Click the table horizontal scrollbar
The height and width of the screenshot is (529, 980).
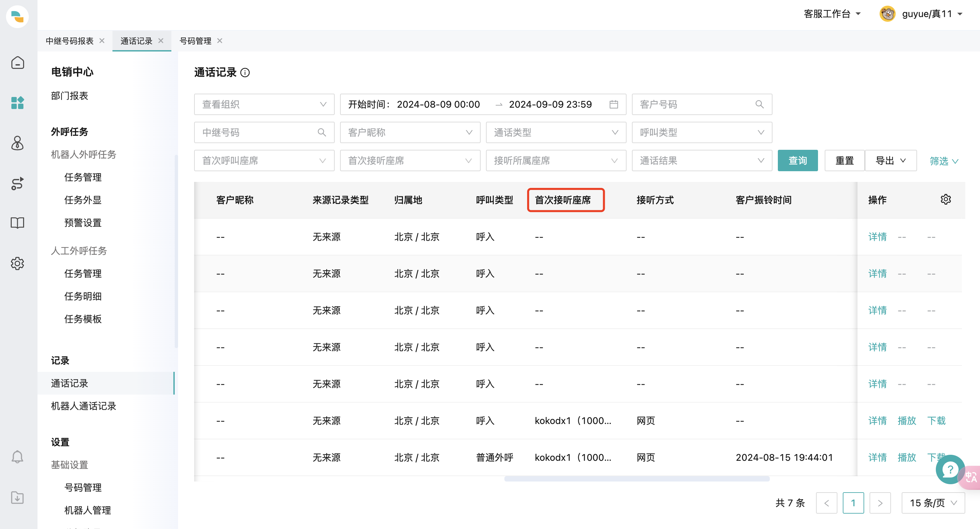tap(637, 479)
